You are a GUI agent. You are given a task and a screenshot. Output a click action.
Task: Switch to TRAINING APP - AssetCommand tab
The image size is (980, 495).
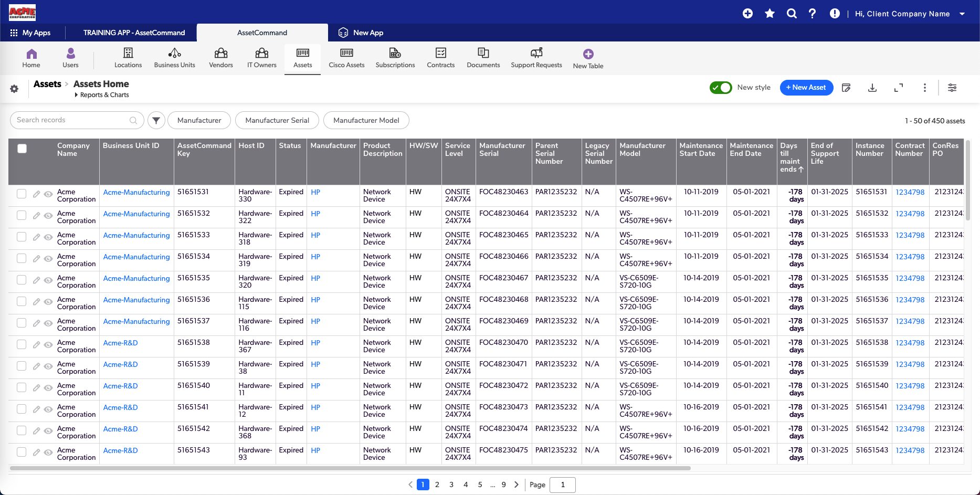coord(134,33)
